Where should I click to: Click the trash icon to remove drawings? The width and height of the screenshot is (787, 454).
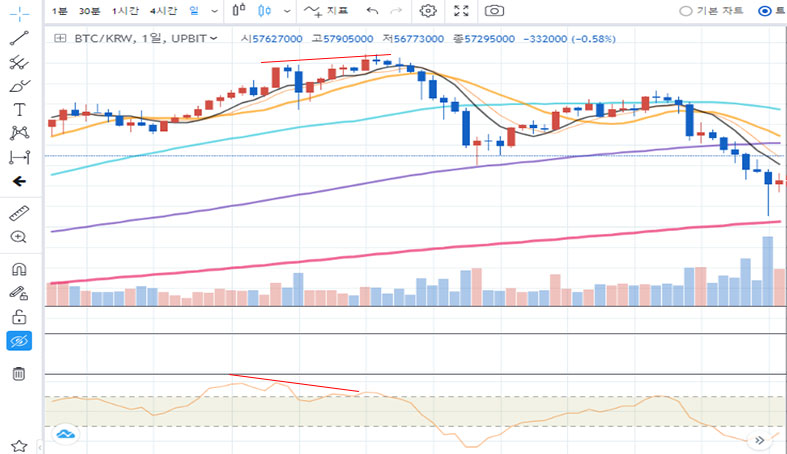pos(19,374)
